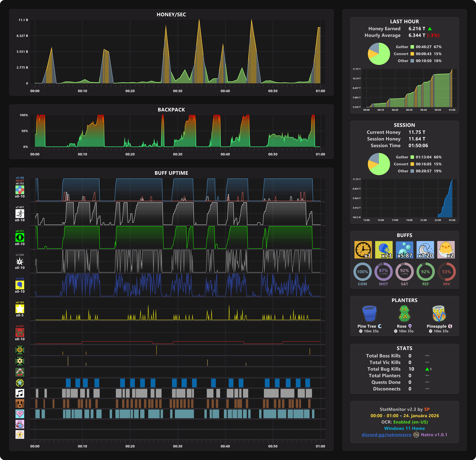Click the yellow star buff icon
This screenshot has width=476, height=460.
pos(20,309)
